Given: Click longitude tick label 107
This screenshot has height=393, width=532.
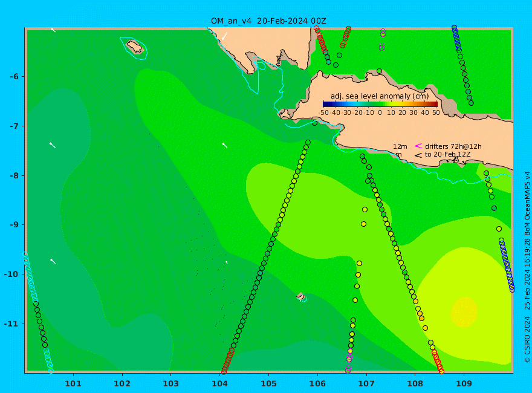Looking at the screenshot, I should click(x=366, y=384).
